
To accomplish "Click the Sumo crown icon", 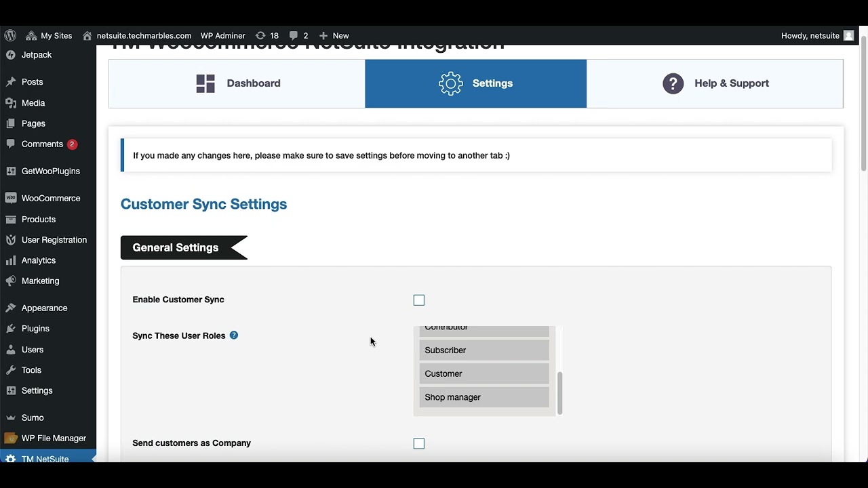I will pos(10,418).
